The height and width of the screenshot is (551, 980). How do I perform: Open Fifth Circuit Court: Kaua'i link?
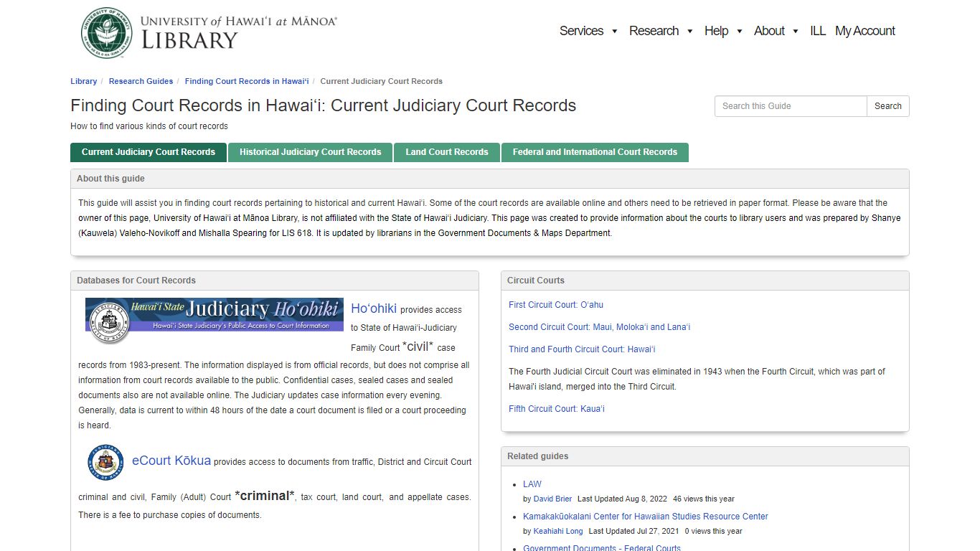pyautogui.click(x=557, y=409)
